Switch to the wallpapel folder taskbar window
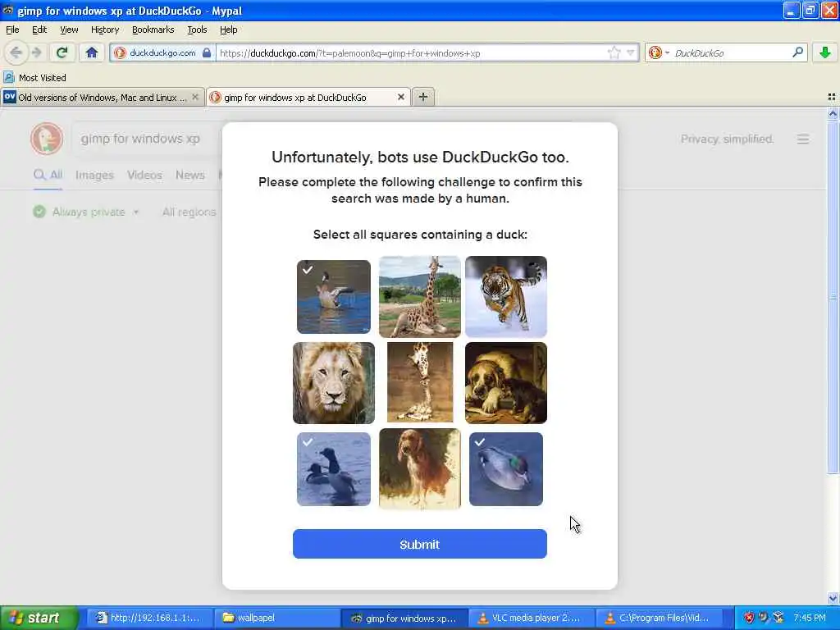This screenshot has width=840, height=630. coord(276,618)
